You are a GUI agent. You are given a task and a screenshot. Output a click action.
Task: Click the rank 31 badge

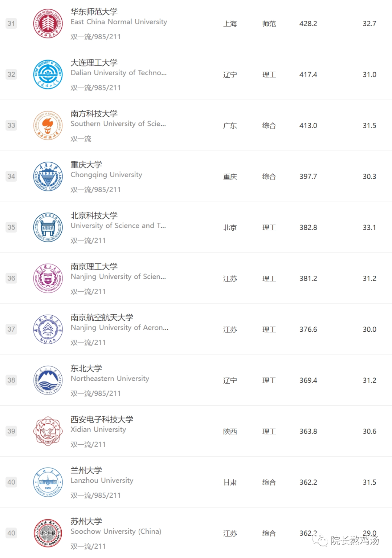(11, 24)
